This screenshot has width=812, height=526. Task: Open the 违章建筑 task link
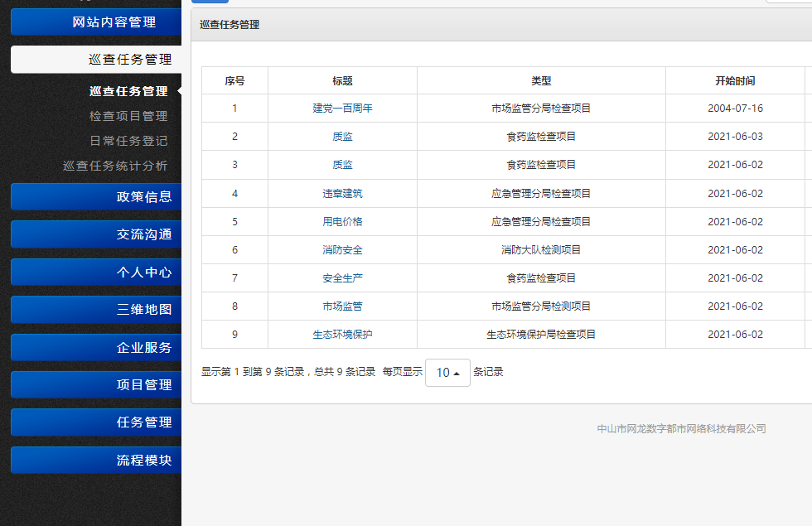(342, 194)
